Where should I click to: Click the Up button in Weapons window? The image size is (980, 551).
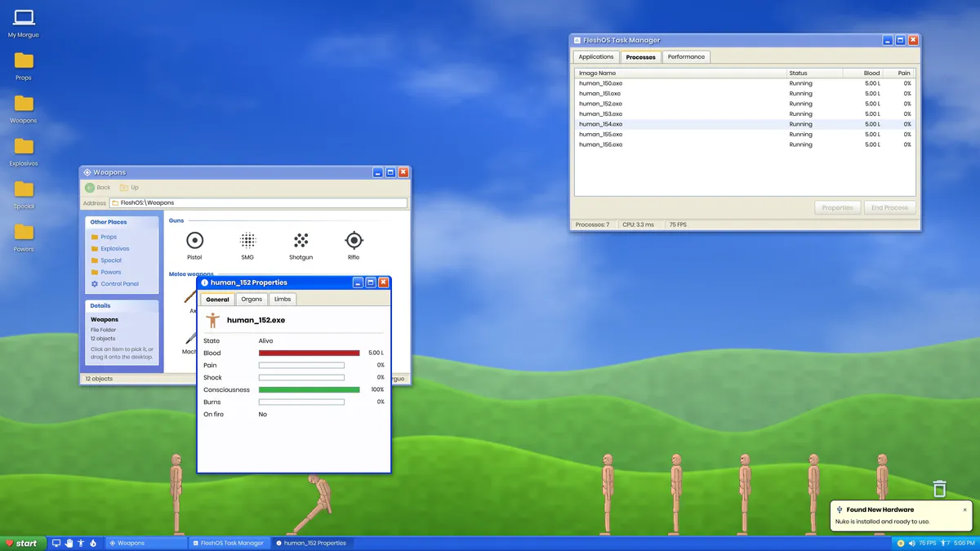[x=129, y=188]
